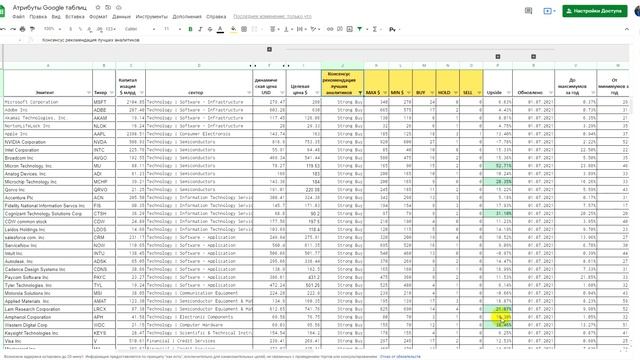
Task: Open the Инструменты menu
Action: [151, 17]
